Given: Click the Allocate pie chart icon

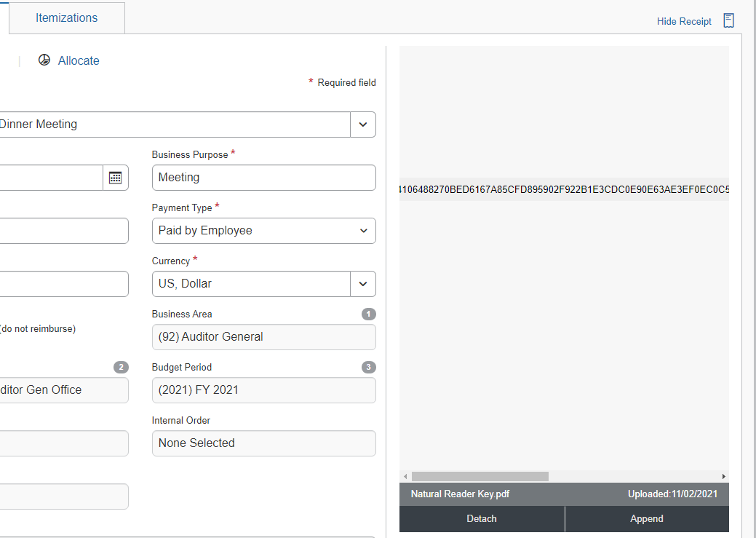Looking at the screenshot, I should (x=44, y=60).
